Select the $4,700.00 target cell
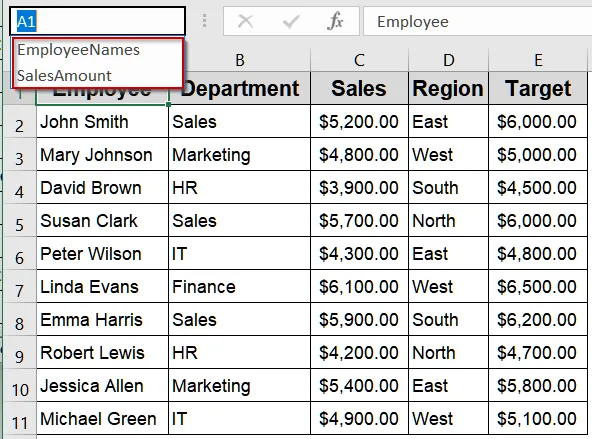The image size is (592, 439). click(538, 353)
